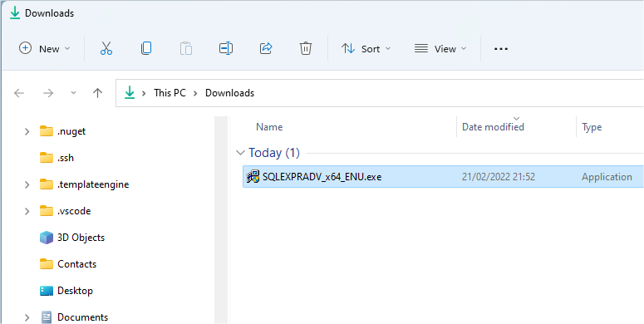This screenshot has height=324, width=644.
Task: Click the Paste clipboard icon
Action: (186, 48)
